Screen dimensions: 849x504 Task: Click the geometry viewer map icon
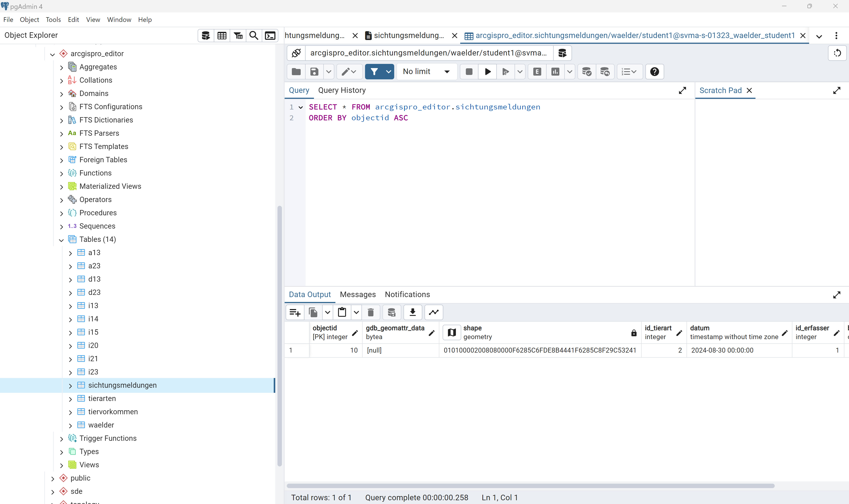pos(452,332)
